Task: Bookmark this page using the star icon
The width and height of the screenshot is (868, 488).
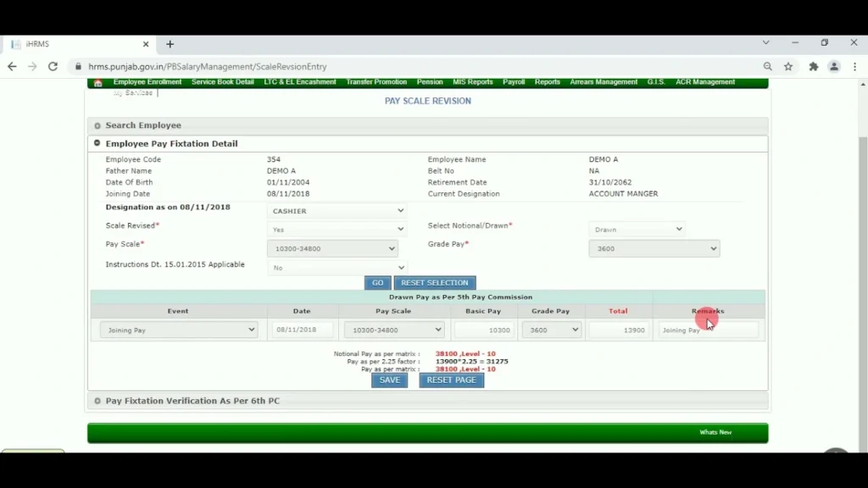Action: (x=789, y=65)
